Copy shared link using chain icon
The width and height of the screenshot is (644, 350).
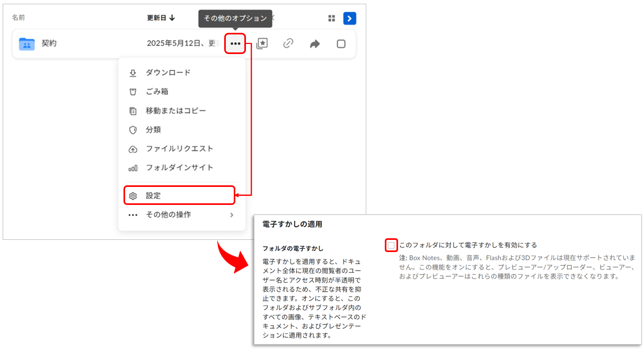pyautogui.click(x=288, y=43)
